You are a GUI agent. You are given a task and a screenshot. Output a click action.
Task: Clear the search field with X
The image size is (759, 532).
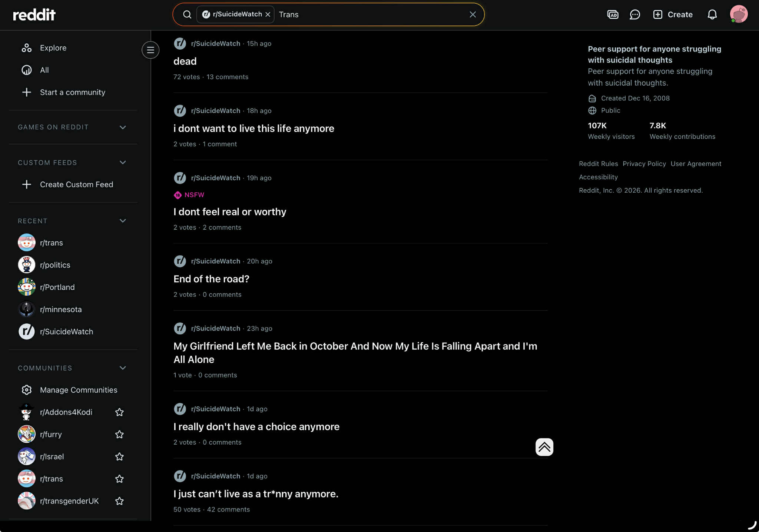point(473,14)
